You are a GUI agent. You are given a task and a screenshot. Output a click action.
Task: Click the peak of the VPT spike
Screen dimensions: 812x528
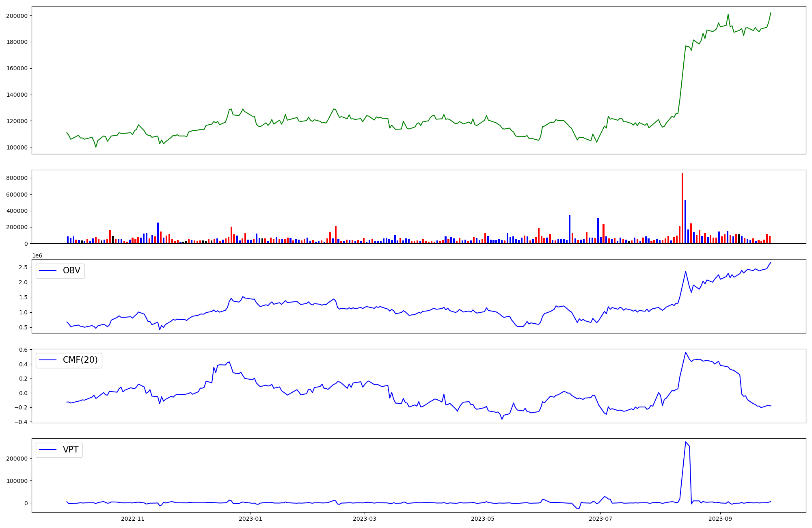pos(685,442)
